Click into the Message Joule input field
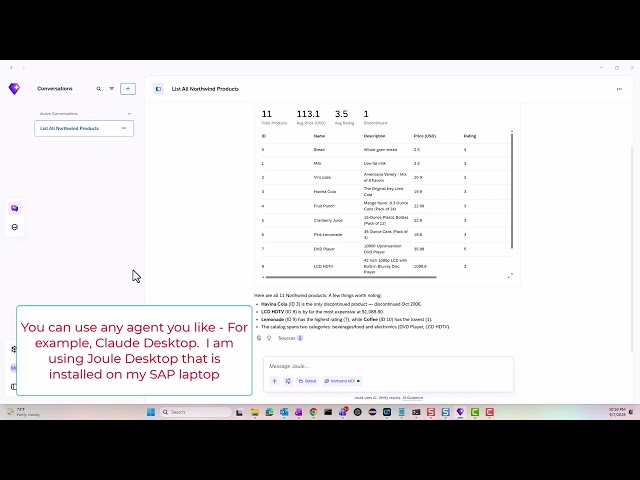 tap(388, 366)
